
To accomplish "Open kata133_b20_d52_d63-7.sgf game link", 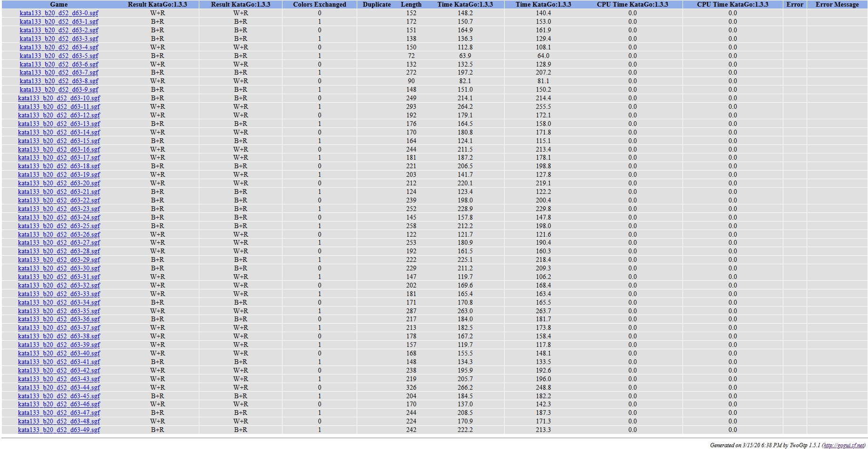I will tap(59, 73).
